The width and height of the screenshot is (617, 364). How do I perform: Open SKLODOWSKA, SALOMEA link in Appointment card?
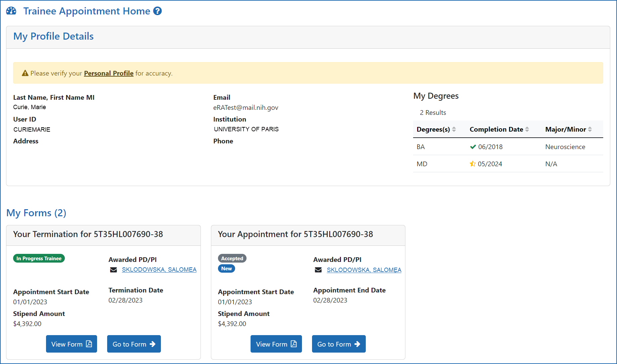(x=364, y=270)
